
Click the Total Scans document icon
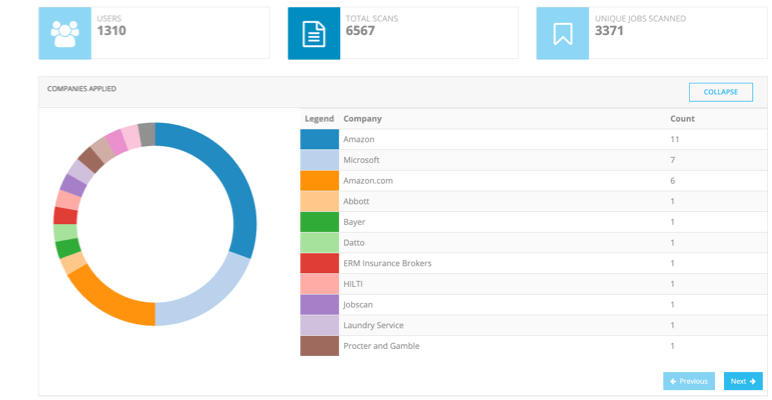314,33
